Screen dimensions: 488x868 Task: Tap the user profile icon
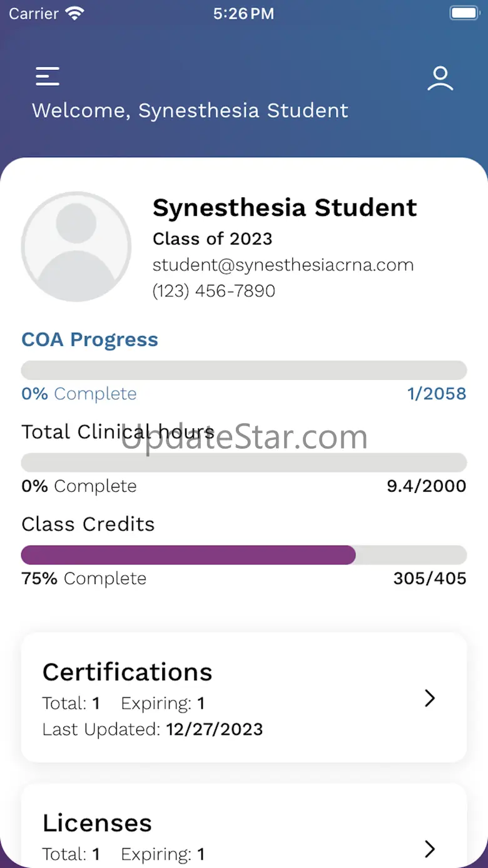pos(440,78)
